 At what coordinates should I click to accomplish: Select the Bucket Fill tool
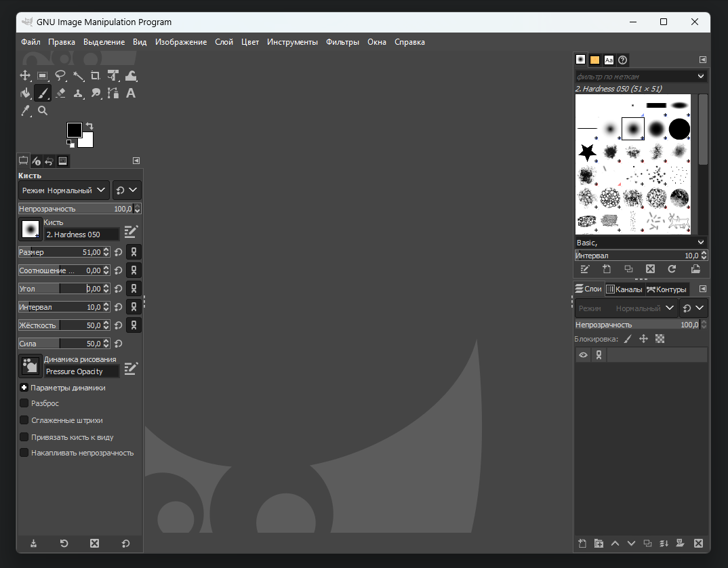pyautogui.click(x=25, y=93)
